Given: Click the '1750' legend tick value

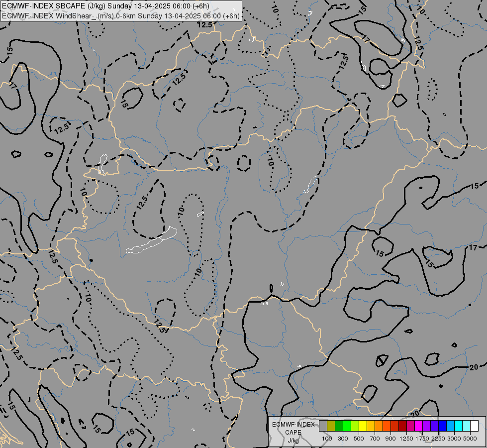Looking at the screenshot, I should point(422,439).
